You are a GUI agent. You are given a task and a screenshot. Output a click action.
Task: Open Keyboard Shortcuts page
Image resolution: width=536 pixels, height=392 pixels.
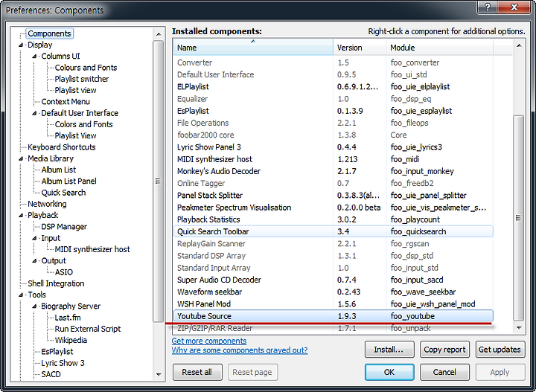click(x=62, y=147)
